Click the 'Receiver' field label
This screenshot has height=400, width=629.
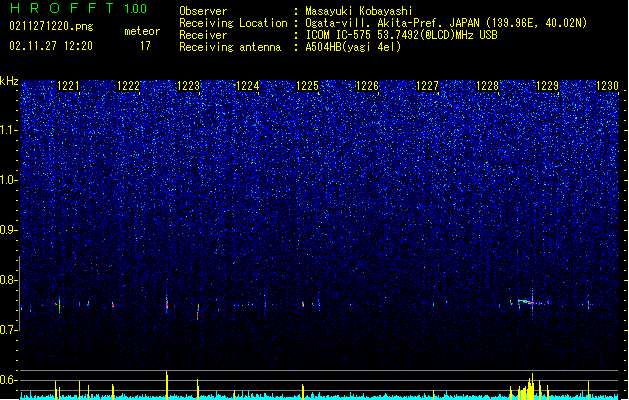pyautogui.click(x=203, y=35)
